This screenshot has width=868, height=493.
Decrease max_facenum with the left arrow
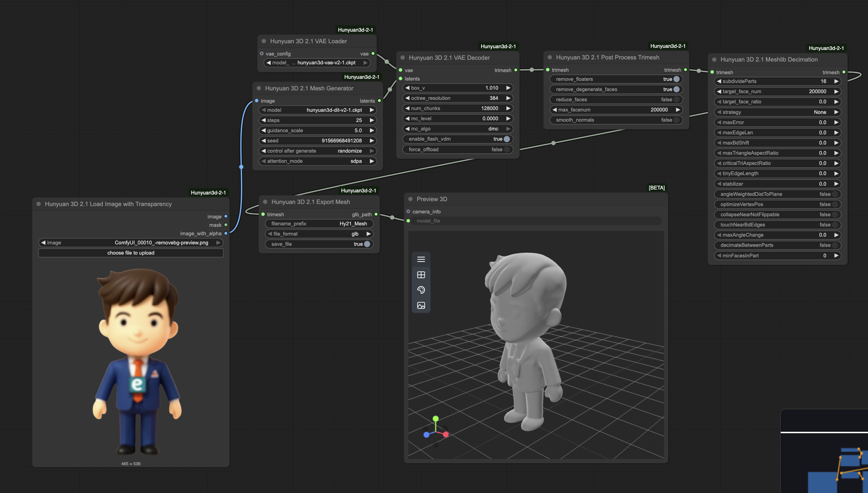coord(555,110)
